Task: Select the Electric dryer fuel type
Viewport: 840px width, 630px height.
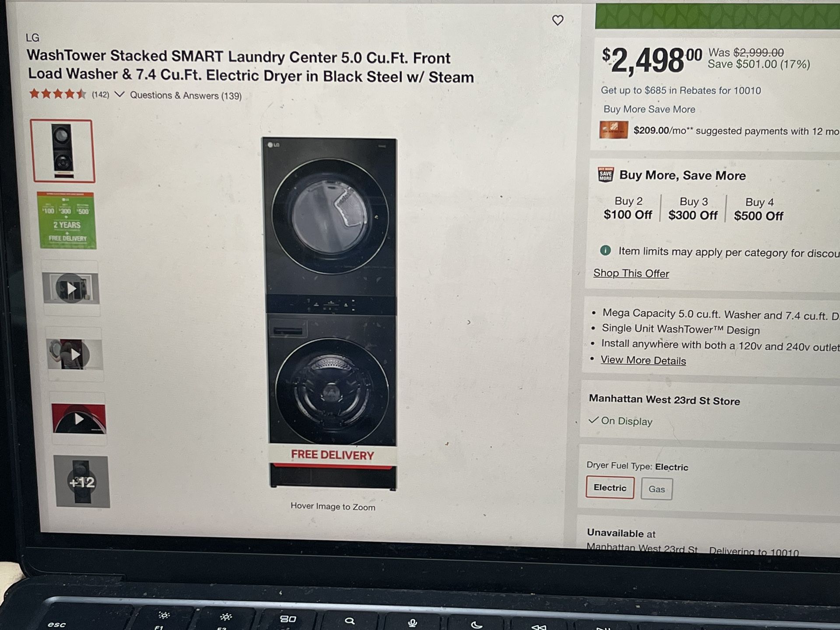Action: [x=610, y=487]
